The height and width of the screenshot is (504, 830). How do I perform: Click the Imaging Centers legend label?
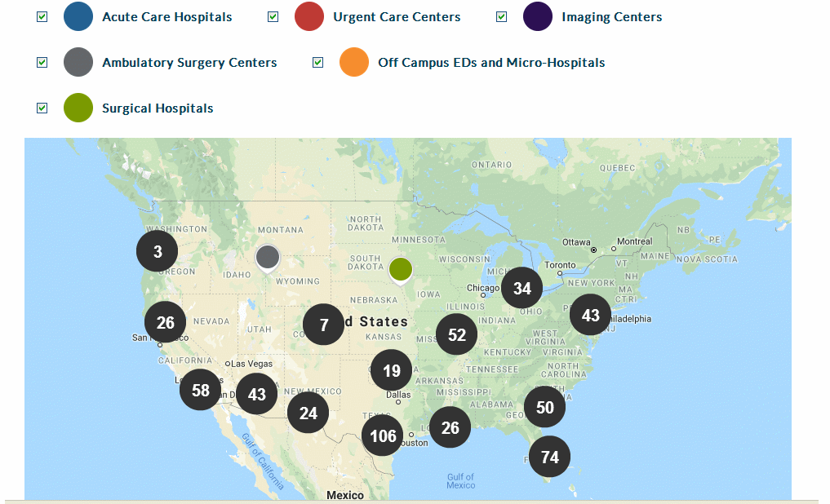[612, 17]
